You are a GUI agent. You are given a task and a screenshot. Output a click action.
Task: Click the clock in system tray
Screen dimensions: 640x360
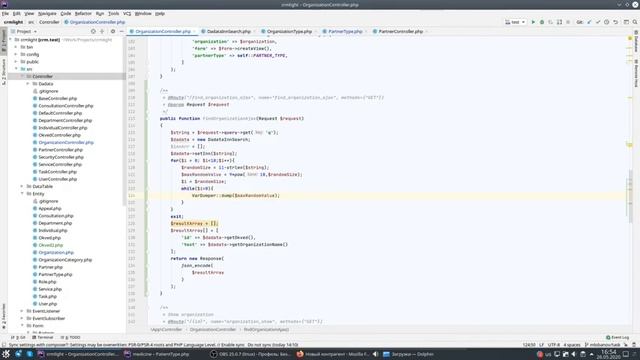pyautogui.click(x=608, y=354)
